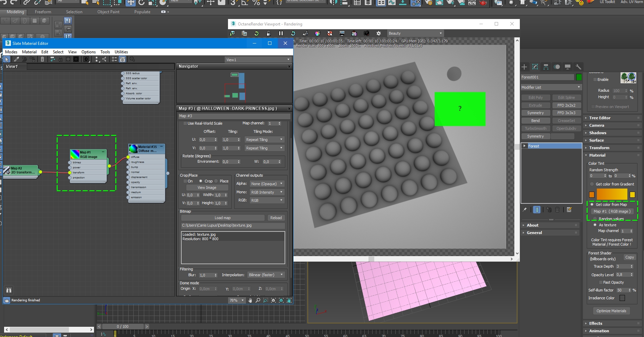The height and width of the screenshot is (337, 644).
Task: Open Options menu in Slate Material Editor
Action: pyautogui.click(x=89, y=52)
